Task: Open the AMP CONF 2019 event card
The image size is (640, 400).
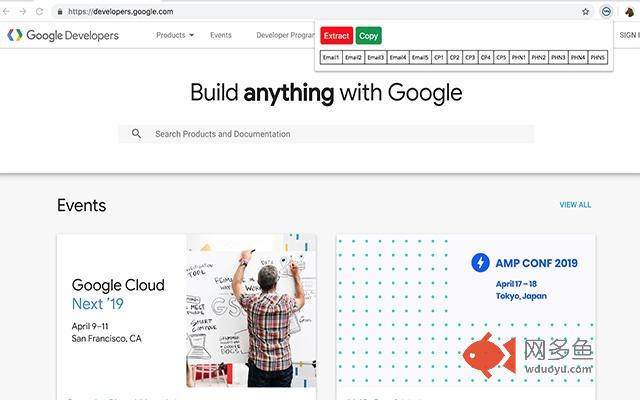Action: click(465, 310)
